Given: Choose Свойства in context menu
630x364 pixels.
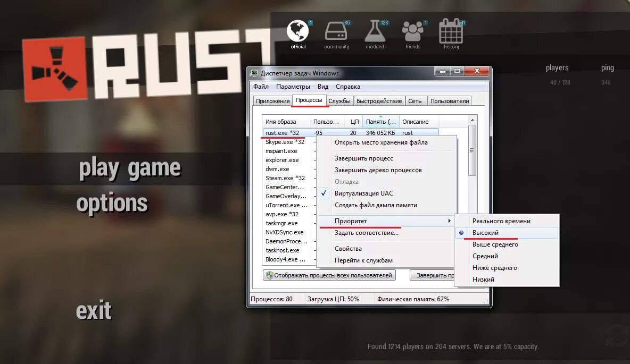Looking at the screenshot, I should [x=348, y=249].
